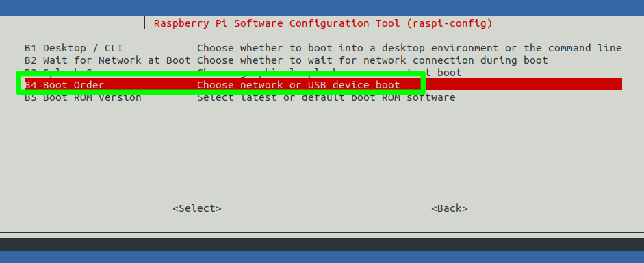Select B5 Boot ROM Version
This screenshot has height=263, width=644.
[x=323, y=98]
